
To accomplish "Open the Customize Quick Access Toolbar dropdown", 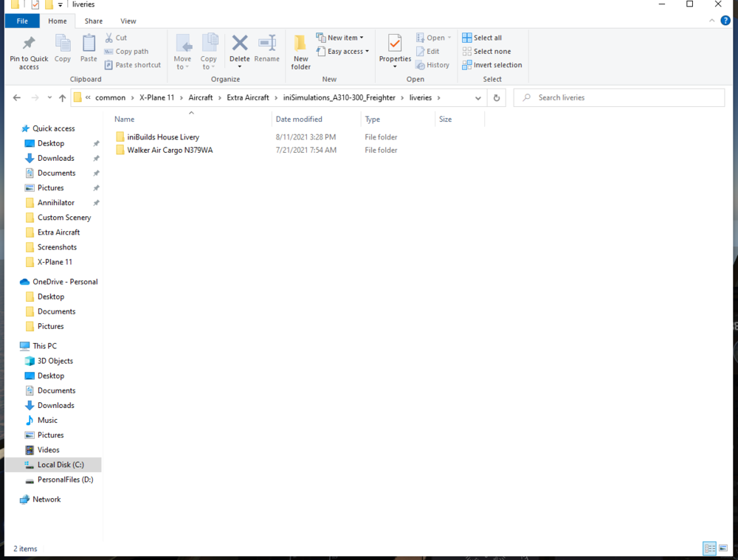I will [x=61, y=5].
